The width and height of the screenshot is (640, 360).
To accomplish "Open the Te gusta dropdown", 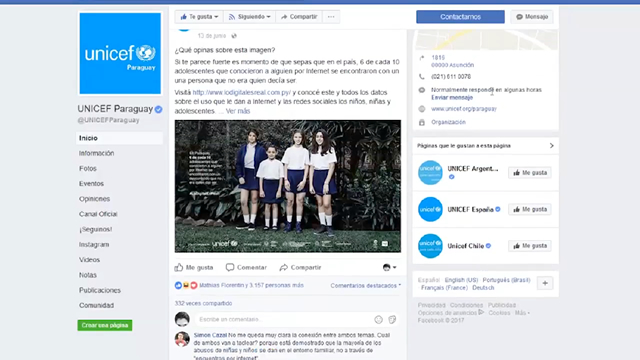I will pyautogui.click(x=199, y=17).
